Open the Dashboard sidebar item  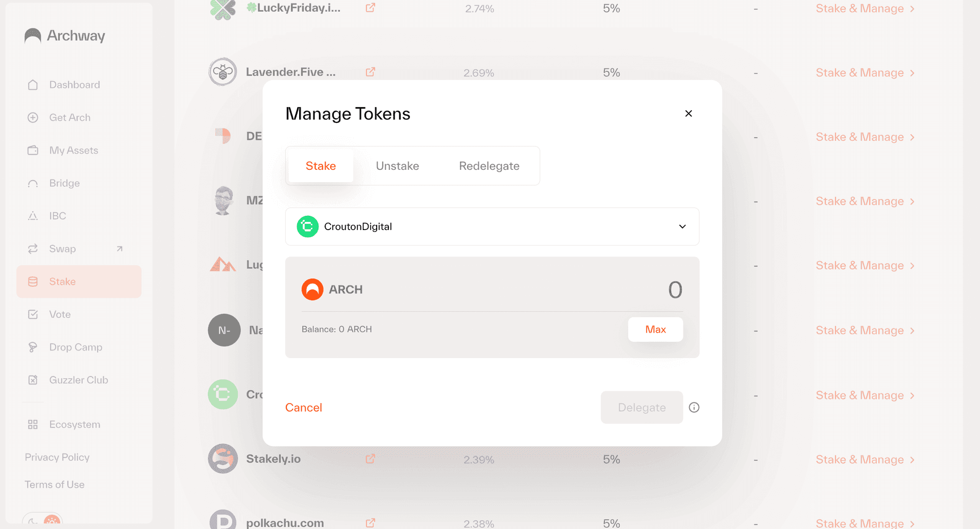tap(75, 85)
